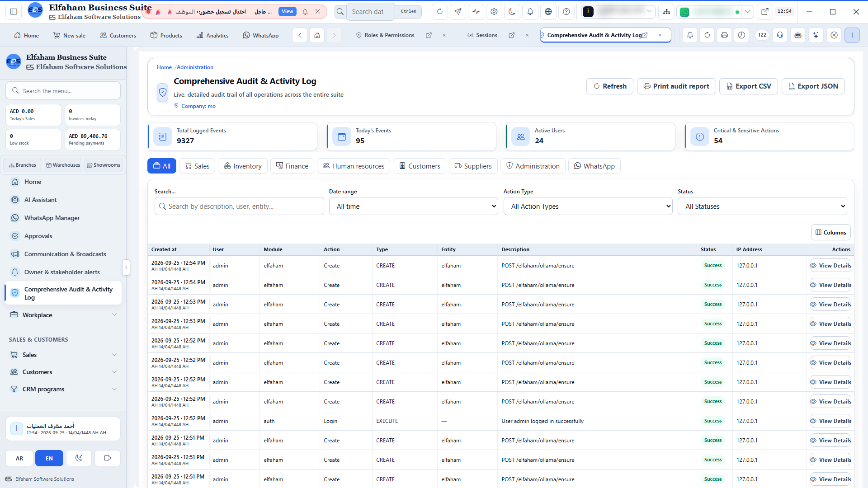The width and height of the screenshot is (868, 488).
Task: Switch to the Roles & Permissions tab
Action: [389, 35]
